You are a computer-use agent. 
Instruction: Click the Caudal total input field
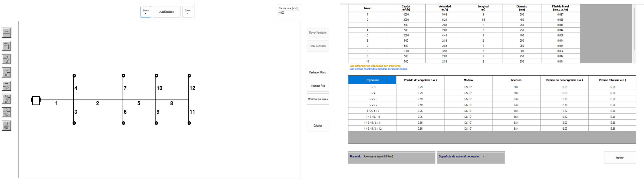point(289,13)
